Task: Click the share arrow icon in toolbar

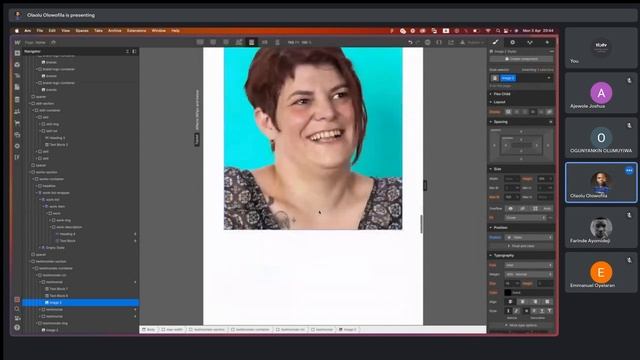Action: [451, 42]
